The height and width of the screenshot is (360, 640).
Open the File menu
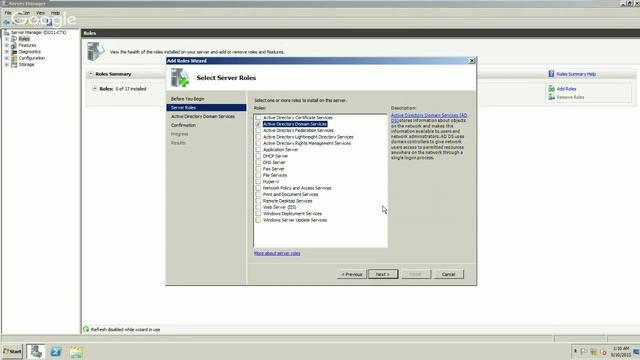pyautogui.click(x=8, y=13)
